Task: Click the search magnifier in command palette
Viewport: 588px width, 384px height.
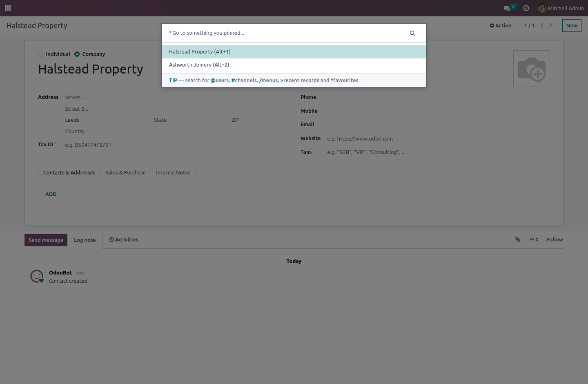Action: (x=412, y=33)
